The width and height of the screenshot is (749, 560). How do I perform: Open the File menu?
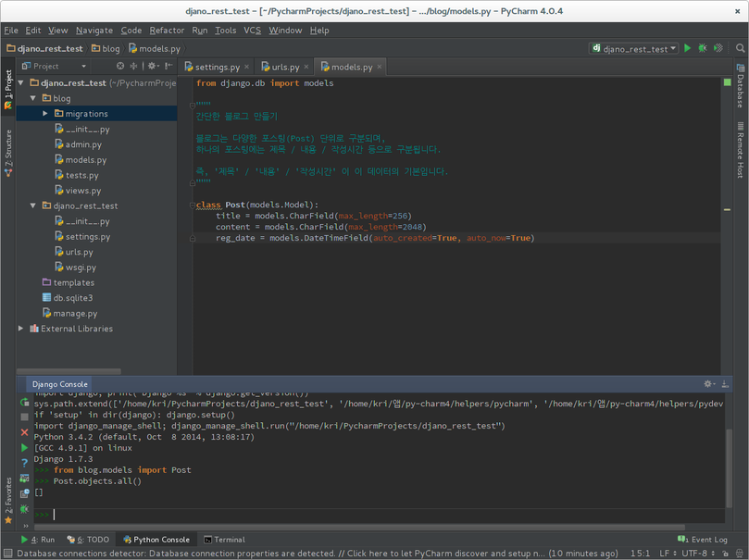[x=11, y=30]
